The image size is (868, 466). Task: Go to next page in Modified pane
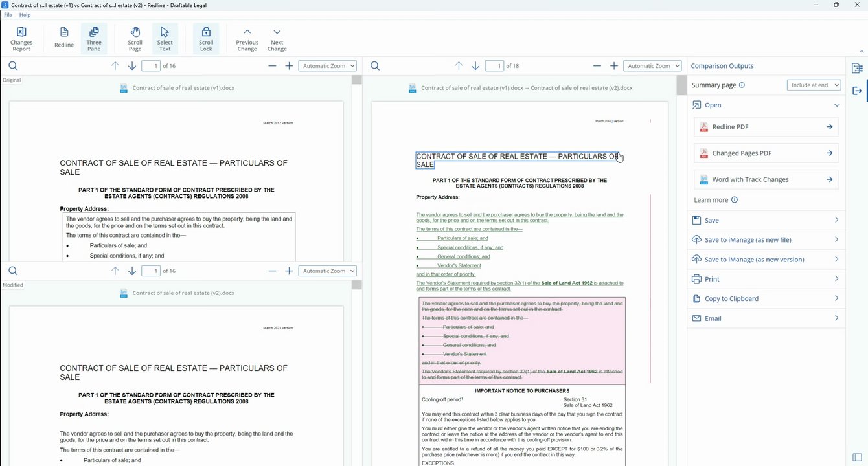click(132, 271)
